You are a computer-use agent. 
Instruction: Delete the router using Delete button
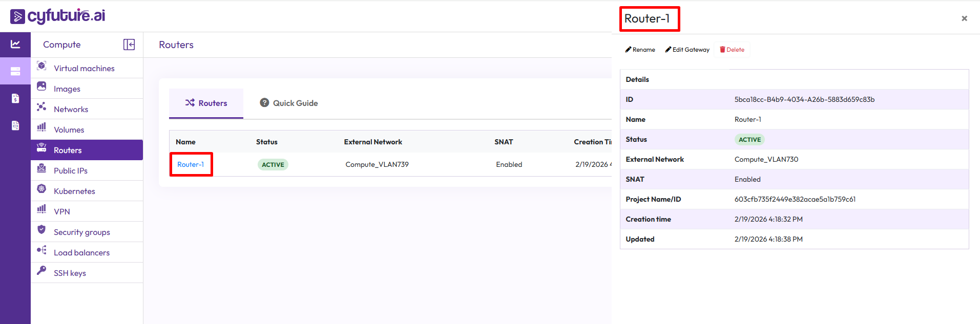point(732,50)
